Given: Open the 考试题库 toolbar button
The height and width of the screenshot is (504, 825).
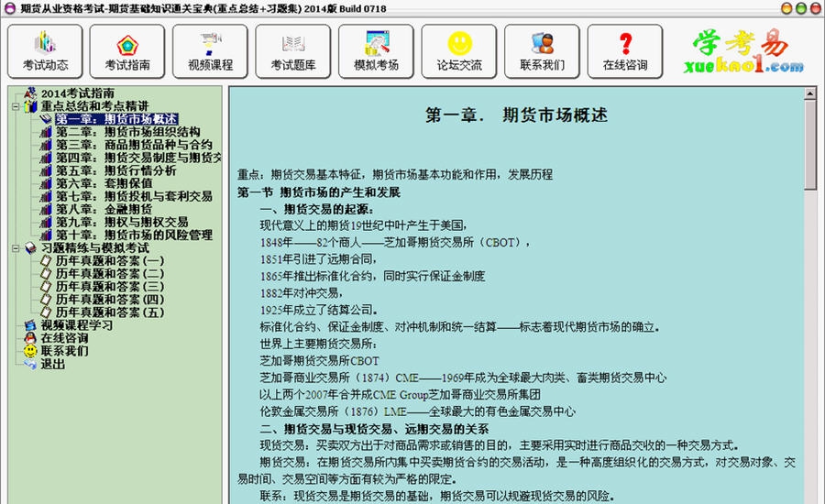Looking at the screenshot, I should [293, 51].
